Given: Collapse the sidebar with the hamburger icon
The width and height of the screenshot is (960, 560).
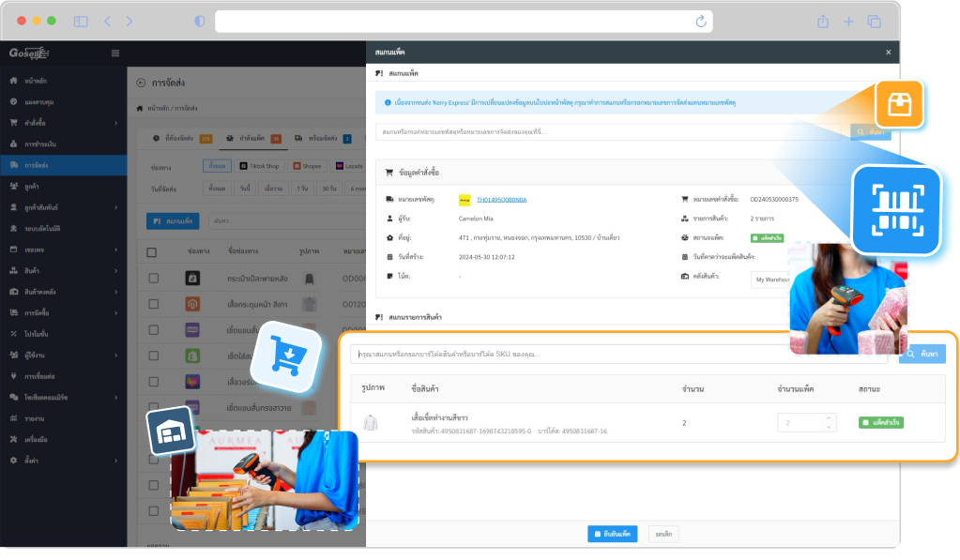Looking at the screenshot, I should click(115, 53).
